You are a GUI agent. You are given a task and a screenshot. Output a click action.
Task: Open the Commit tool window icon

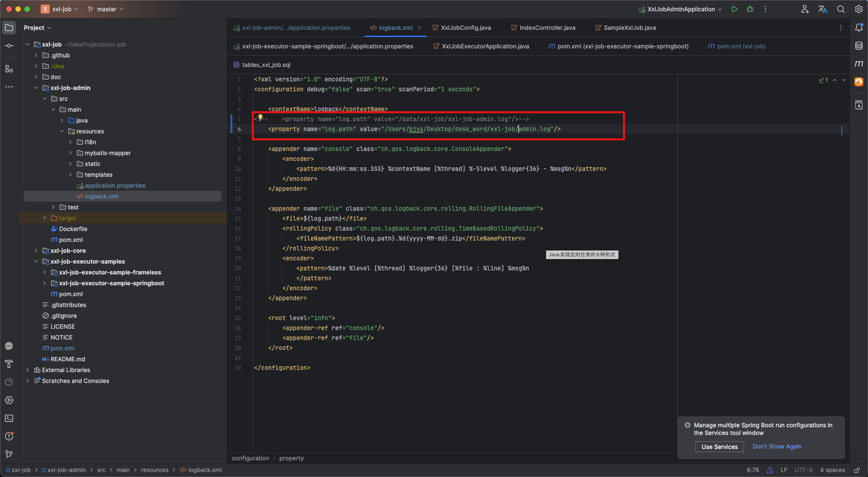9,46
